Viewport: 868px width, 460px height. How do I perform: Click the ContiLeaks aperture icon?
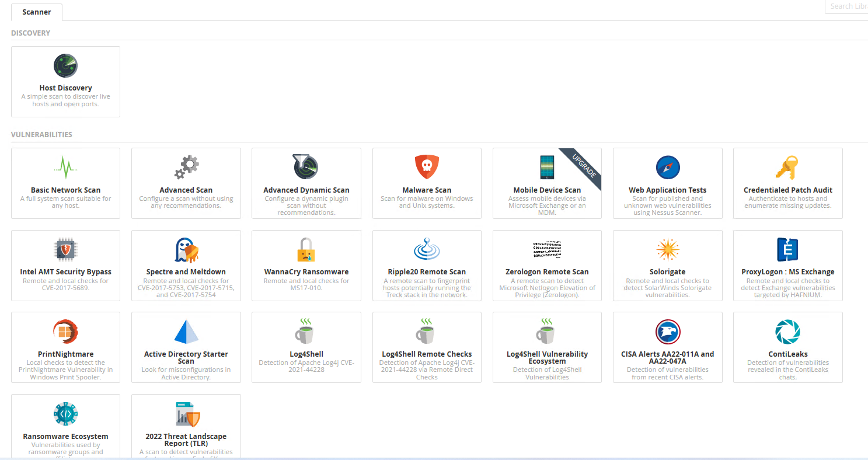point(787,332)
